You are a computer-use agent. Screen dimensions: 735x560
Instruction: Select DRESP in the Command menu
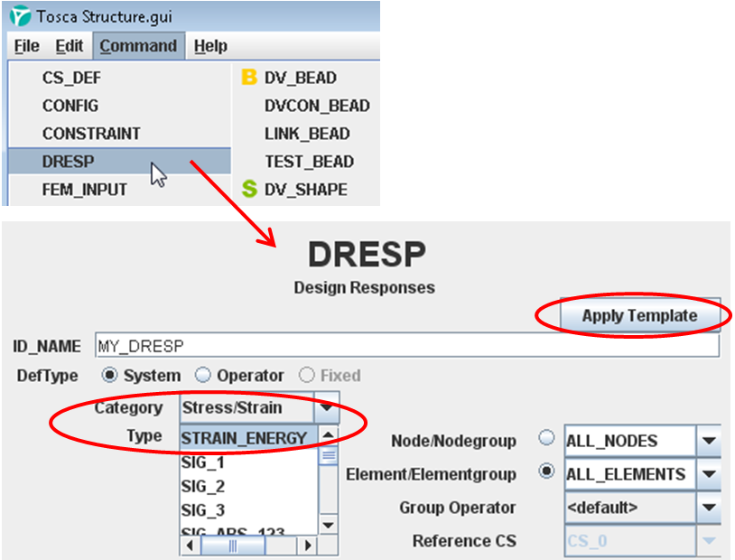click(119, 162)
